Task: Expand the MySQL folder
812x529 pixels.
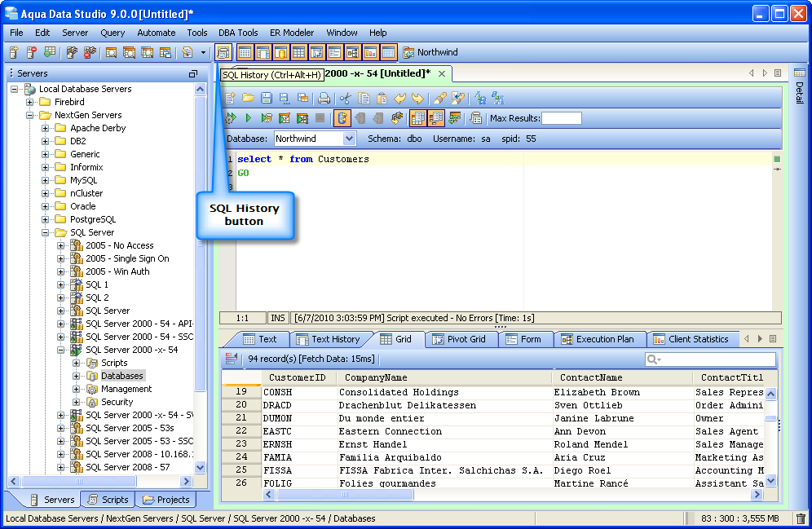Action: 46,180
